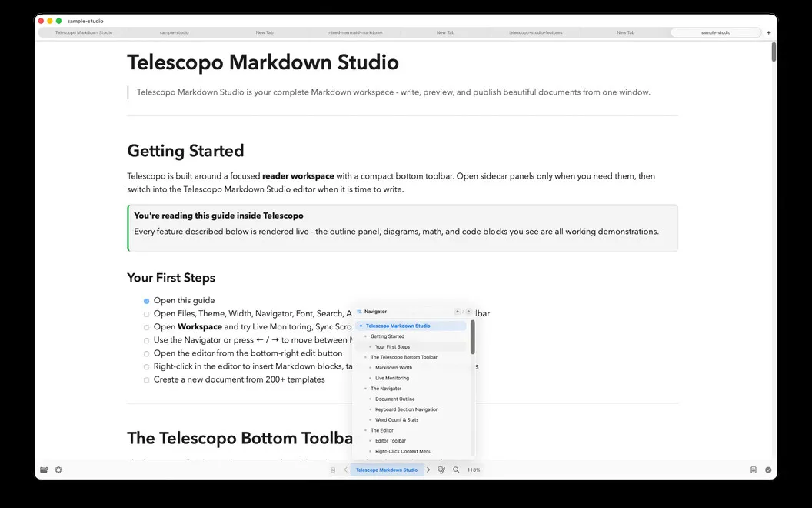Click Navigator panel's back arrow button

point(458,312)
